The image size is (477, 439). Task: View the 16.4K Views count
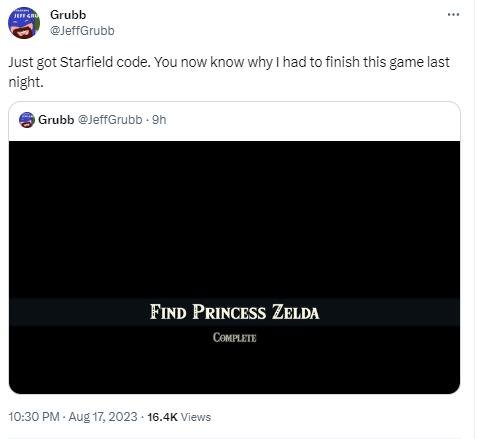[179, 417]
